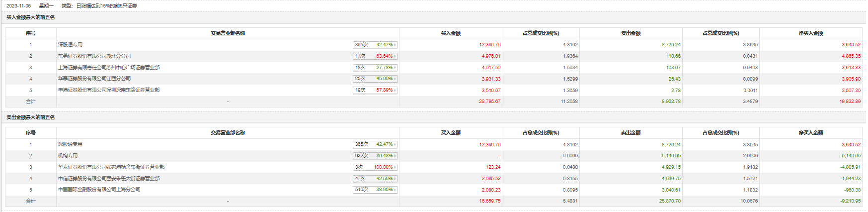
Task: Expand the 922次 39.48% stats box
Action: click(375, 156)
